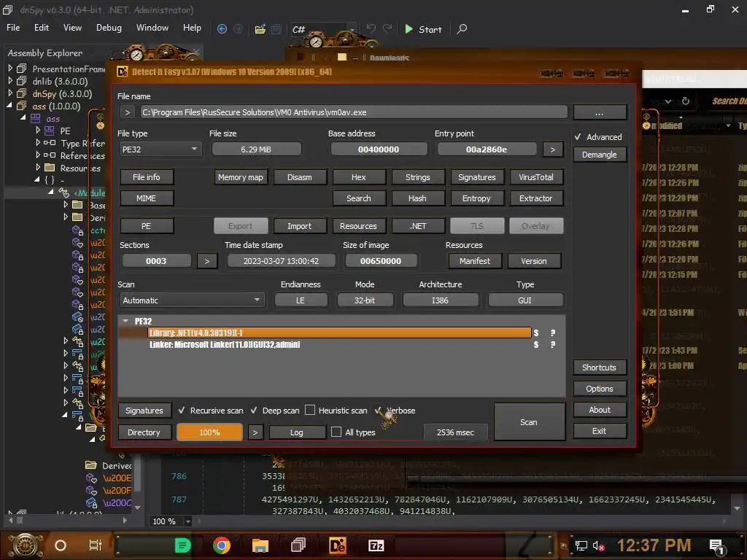Click the File name path field
This screenshot has width=747, height=560.
pyautogui.click(x=353, y=112)
